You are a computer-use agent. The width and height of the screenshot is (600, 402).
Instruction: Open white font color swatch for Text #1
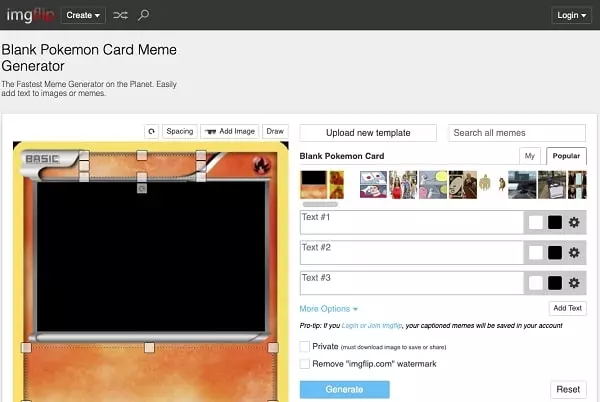[x=535, y=223]
